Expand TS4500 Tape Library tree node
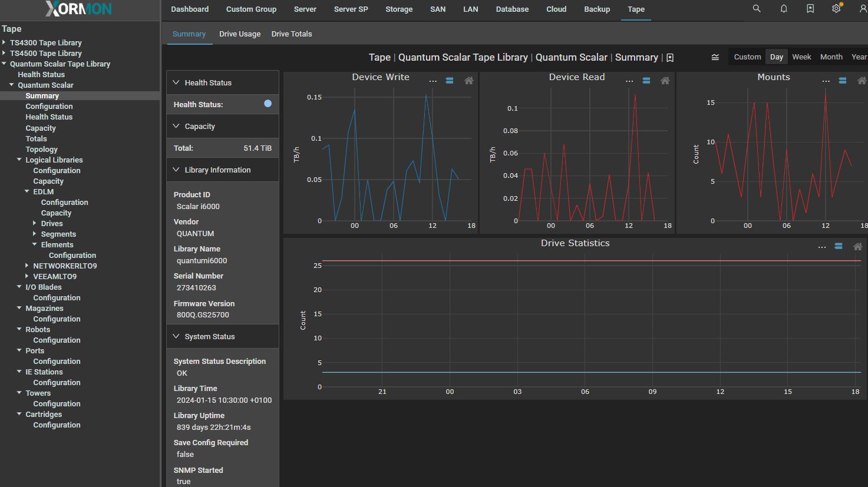 [x=4, y=53]
